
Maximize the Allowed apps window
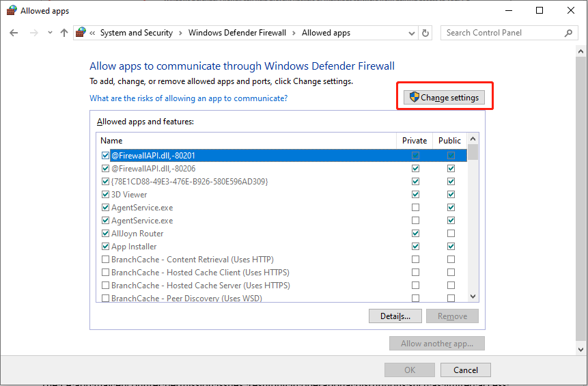540,10
